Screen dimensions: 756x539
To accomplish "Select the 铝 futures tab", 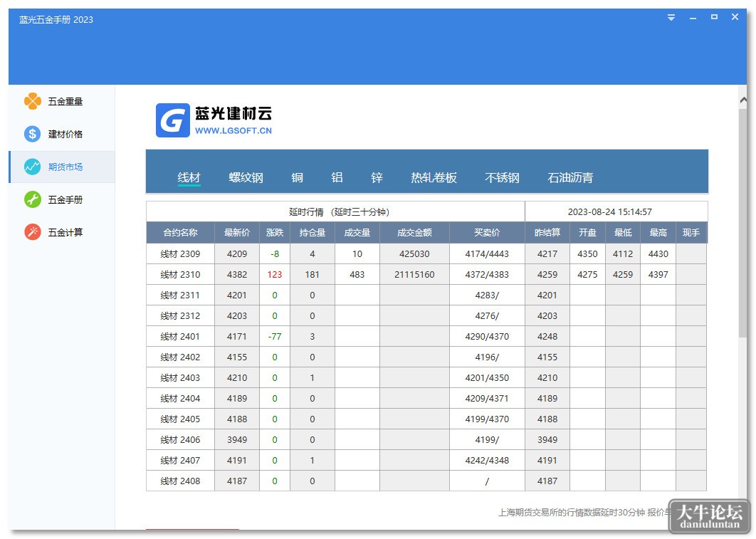I will pos(337,177).
